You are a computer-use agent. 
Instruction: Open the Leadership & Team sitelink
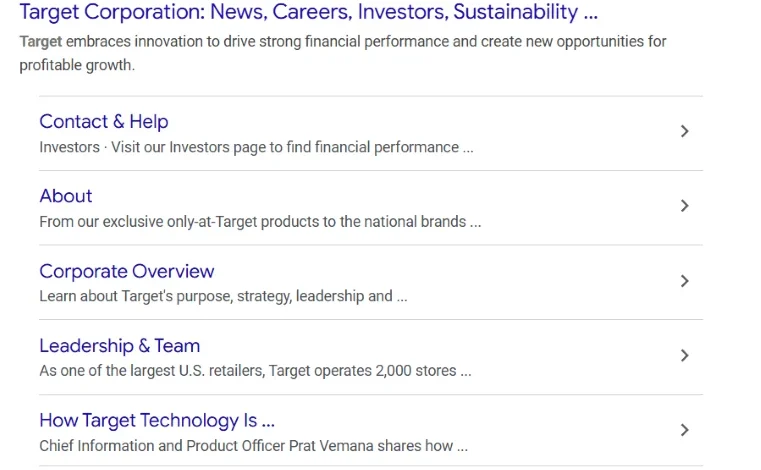120,346
